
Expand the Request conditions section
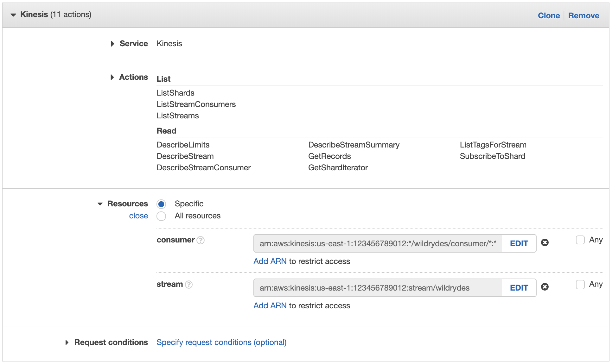67,342
